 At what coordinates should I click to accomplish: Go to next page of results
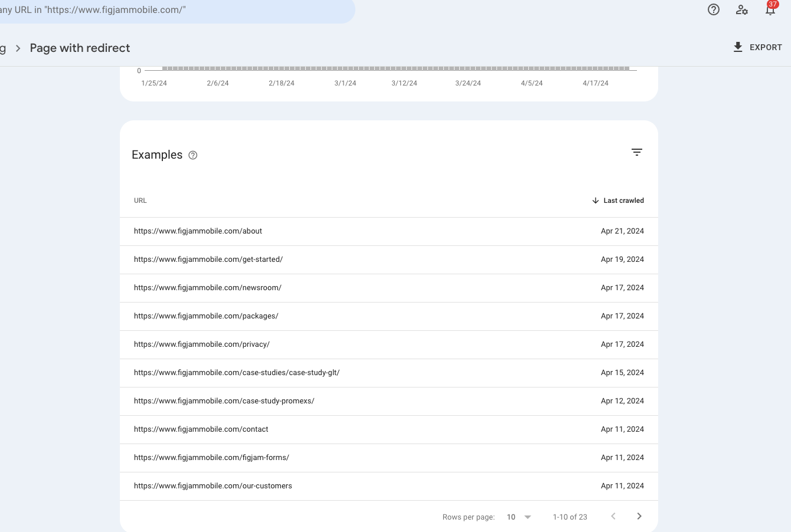[x=639, y=517]
